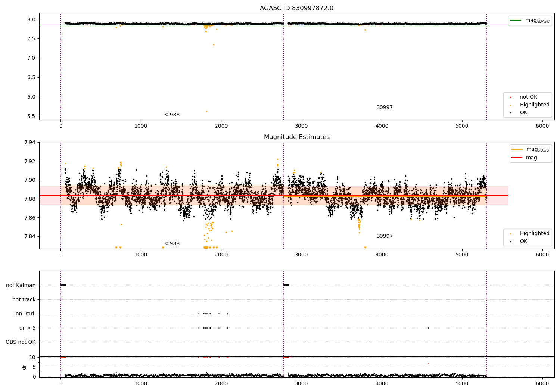Screen dimensions: 560x392
Task: Click the AGASC ID 830997872.0 plot title
Action: 296,8
